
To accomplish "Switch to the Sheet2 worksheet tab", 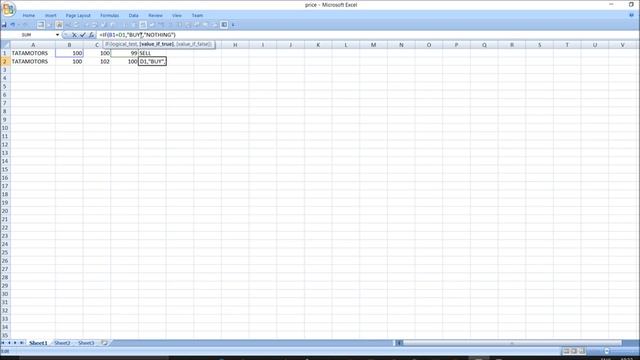I will [62, 343].
